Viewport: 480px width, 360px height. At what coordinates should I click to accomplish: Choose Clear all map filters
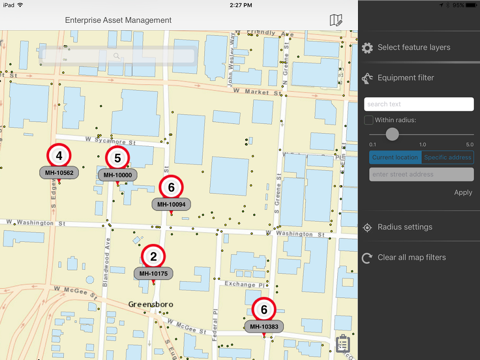click(412, 257)
